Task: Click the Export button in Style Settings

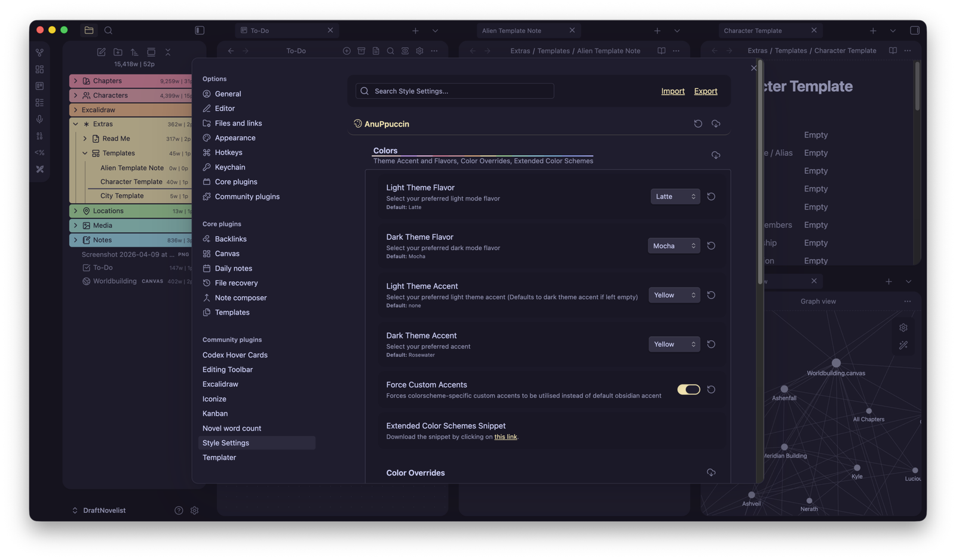Action: [x=705, y=91]
